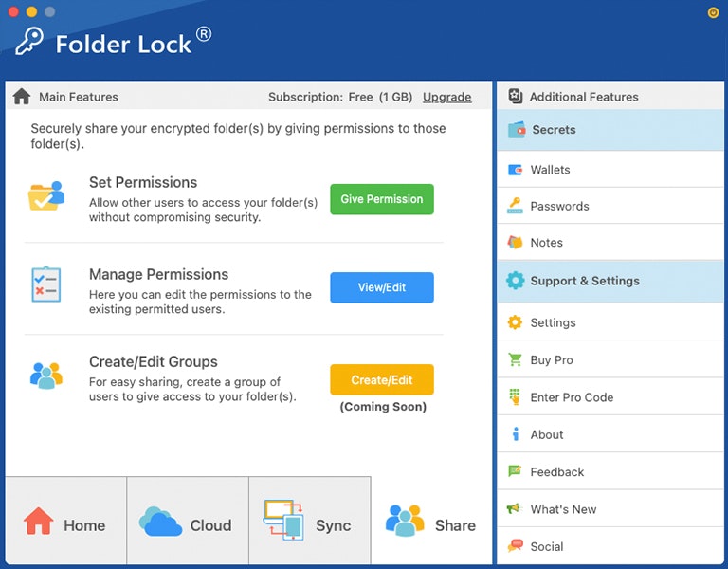Screen dimensions: 728x569
Task: Select the Support & Settings section header
Action: coord(610,281)
